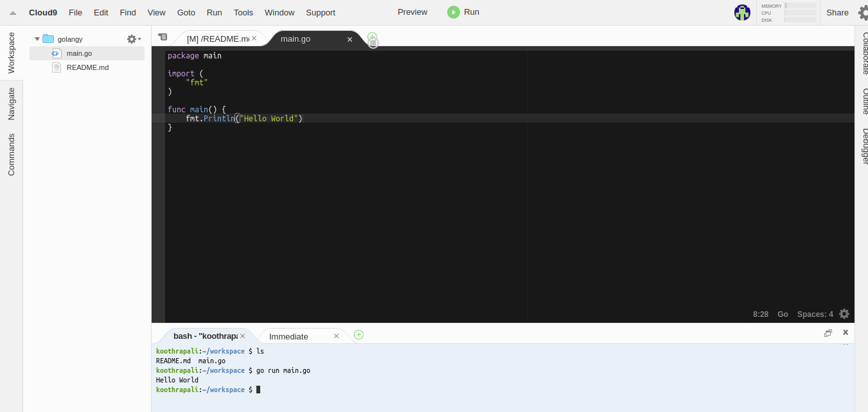Open preferences gear in top right
This screenshot has width=868, height=412.
point(863,13)
